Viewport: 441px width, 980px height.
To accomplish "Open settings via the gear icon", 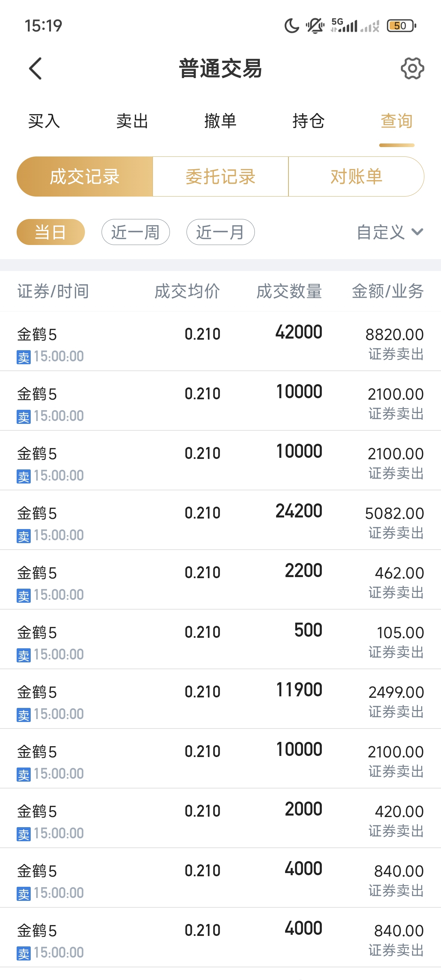I will point(412,69).
